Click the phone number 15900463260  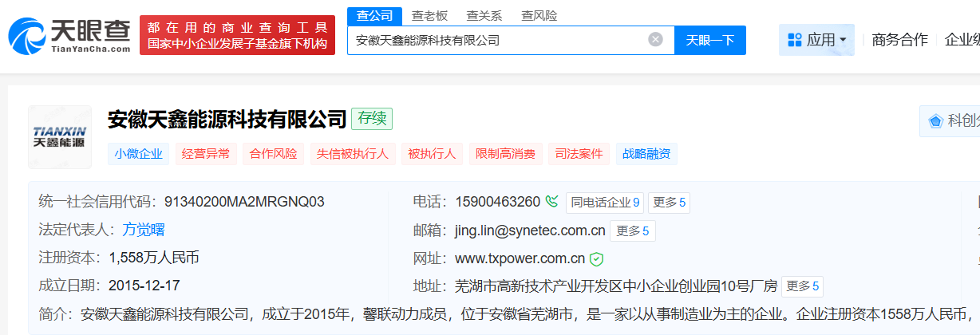(x=498, y=202)
